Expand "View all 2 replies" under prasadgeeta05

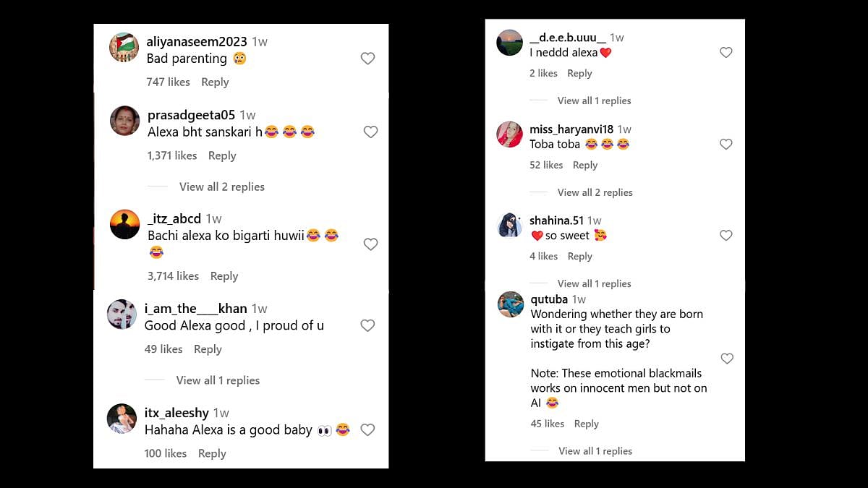(221, 187)
